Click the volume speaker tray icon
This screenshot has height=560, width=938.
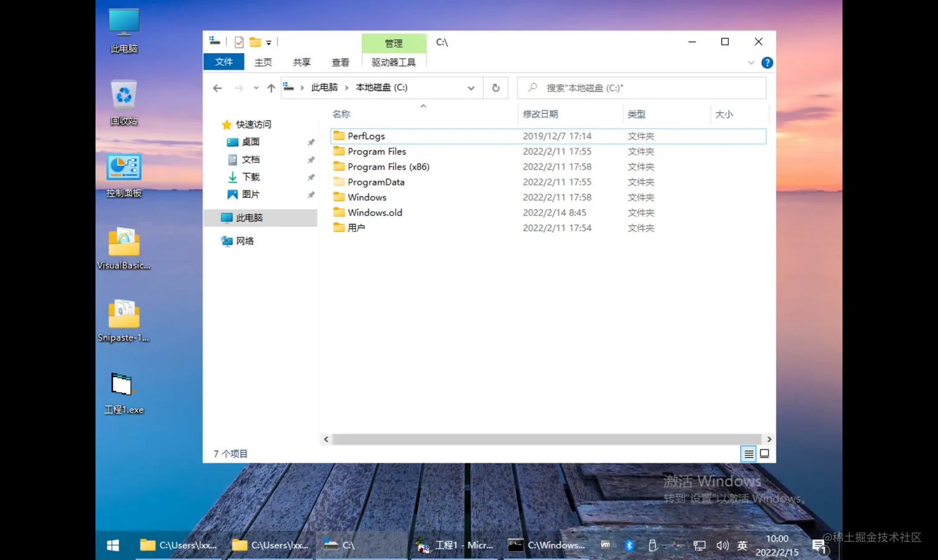click(722, 546)
